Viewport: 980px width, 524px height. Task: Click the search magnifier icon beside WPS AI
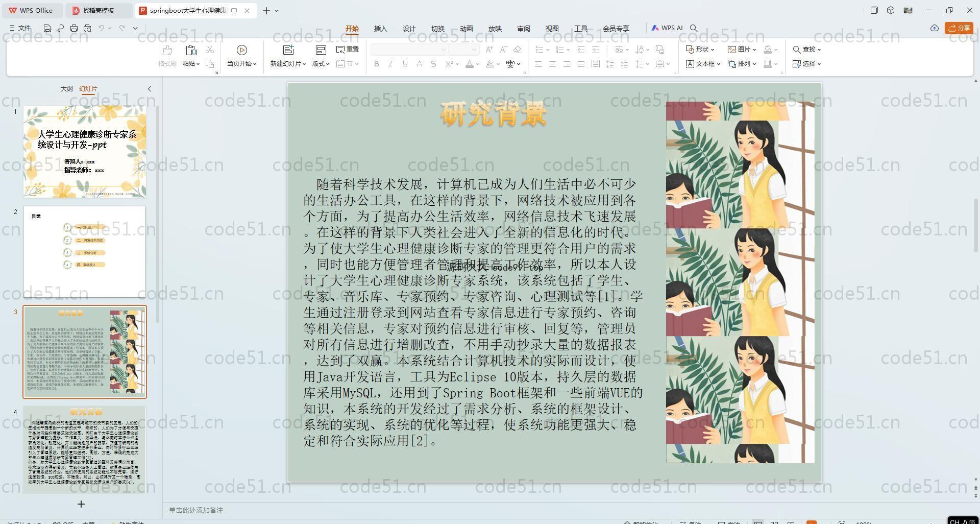[694, 28]
